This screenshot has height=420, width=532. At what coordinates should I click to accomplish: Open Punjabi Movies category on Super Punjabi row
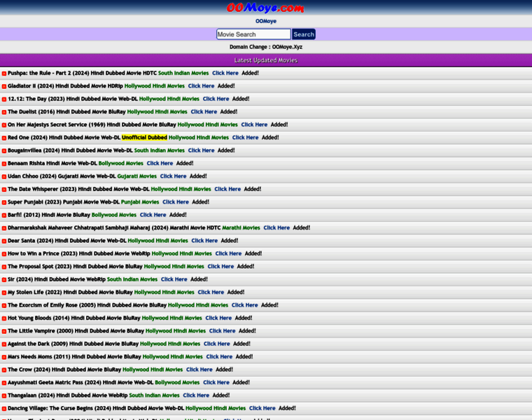tap(140, 202)
